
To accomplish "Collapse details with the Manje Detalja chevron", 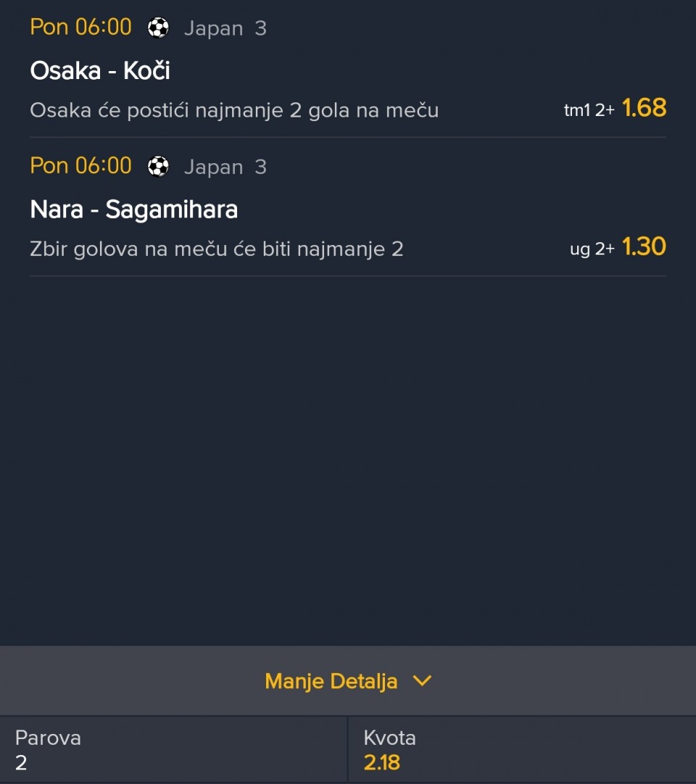I will [x=421, y=681].
